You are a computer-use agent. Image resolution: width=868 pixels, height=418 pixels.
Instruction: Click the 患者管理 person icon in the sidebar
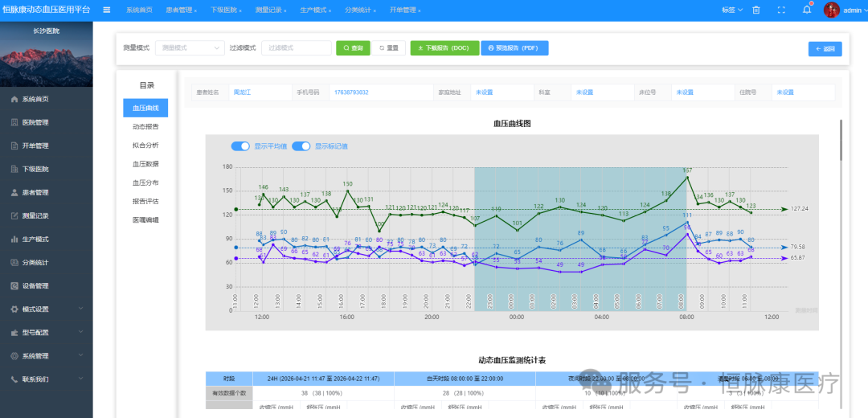pyautogui.click(x=14, y=193)
